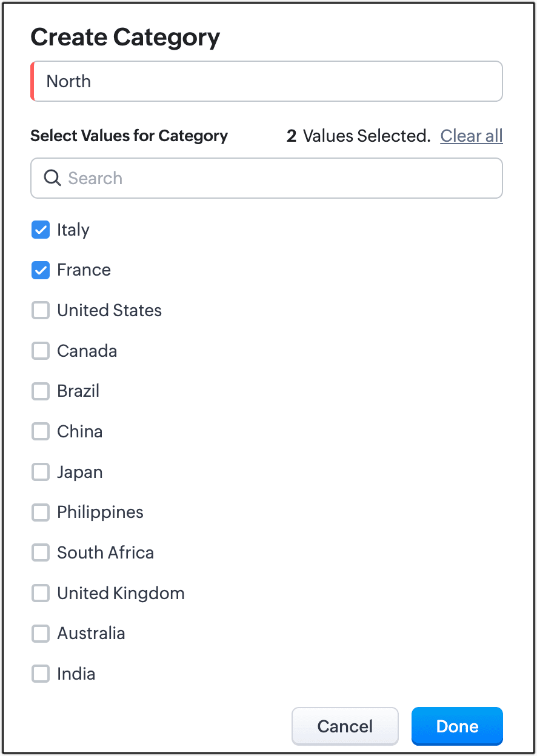
Task: Check the United Kingdom checkbox
Action: pos(41,594)
